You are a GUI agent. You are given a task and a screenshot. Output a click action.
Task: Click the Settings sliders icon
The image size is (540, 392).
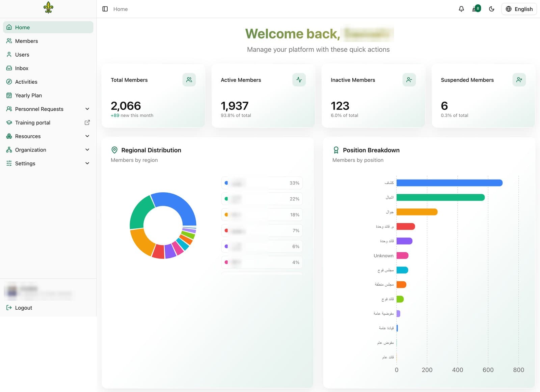[9, 163]
